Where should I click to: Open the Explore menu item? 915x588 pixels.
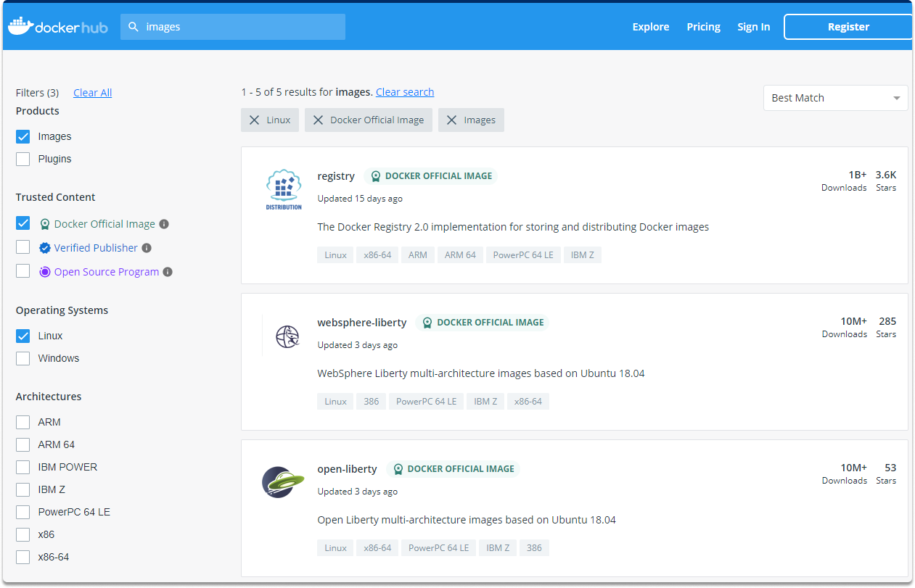click(x=651, y=27)
